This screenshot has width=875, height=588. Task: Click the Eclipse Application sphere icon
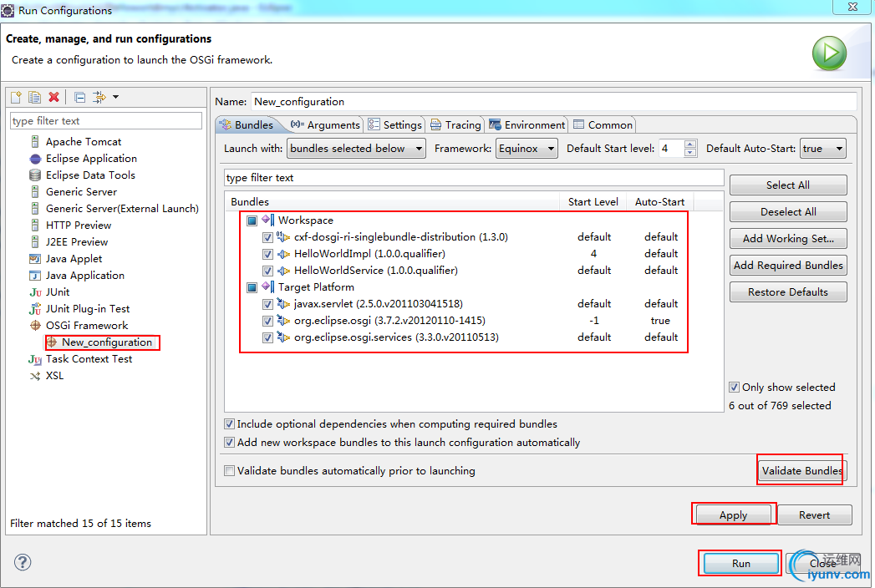tap(35, 159)
